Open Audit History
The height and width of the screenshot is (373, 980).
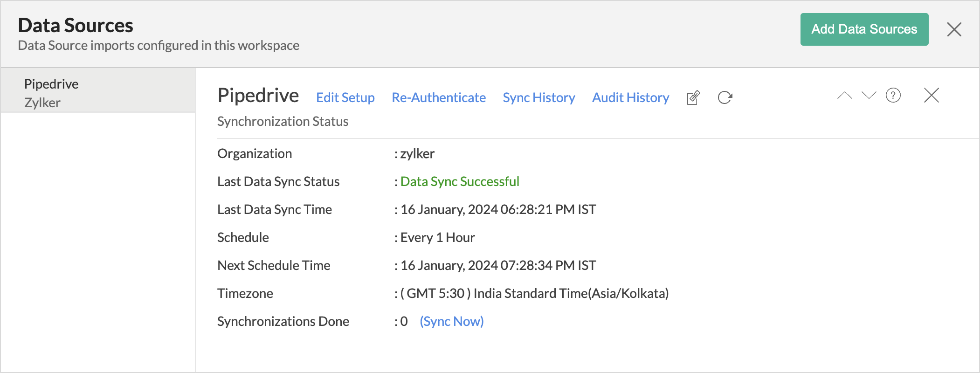point(630,97)
